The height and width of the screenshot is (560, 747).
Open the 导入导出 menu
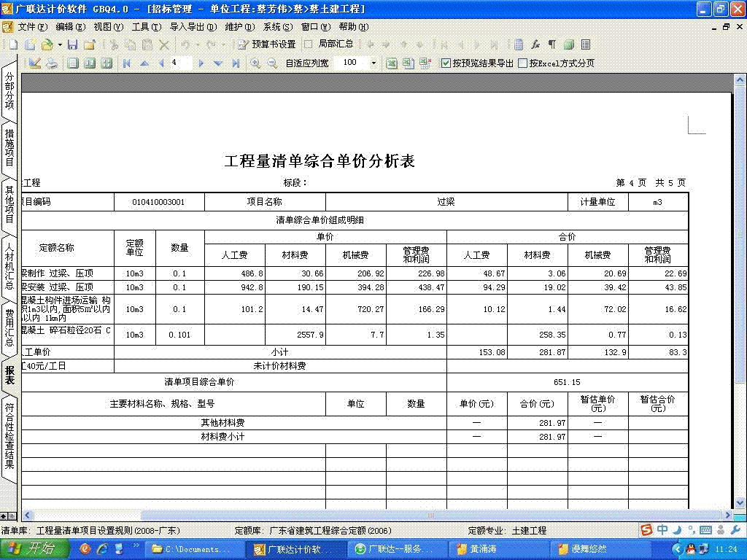(193, 26)
